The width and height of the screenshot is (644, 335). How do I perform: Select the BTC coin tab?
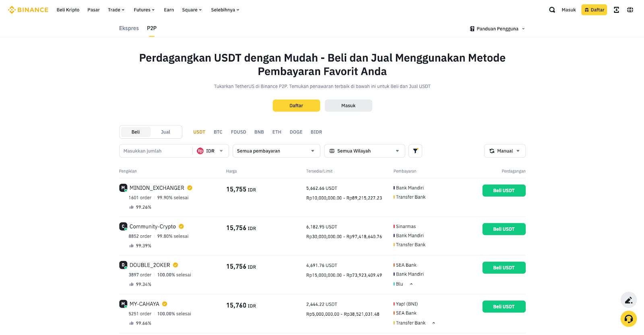(x=218, y=132)
